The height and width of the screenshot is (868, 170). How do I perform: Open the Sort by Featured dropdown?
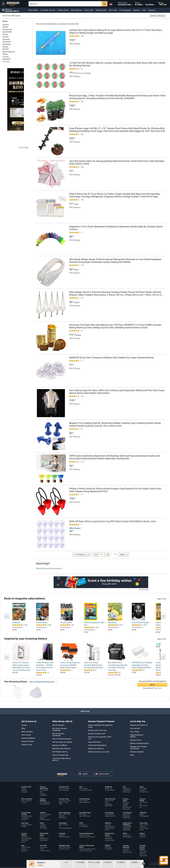point(157,15)
